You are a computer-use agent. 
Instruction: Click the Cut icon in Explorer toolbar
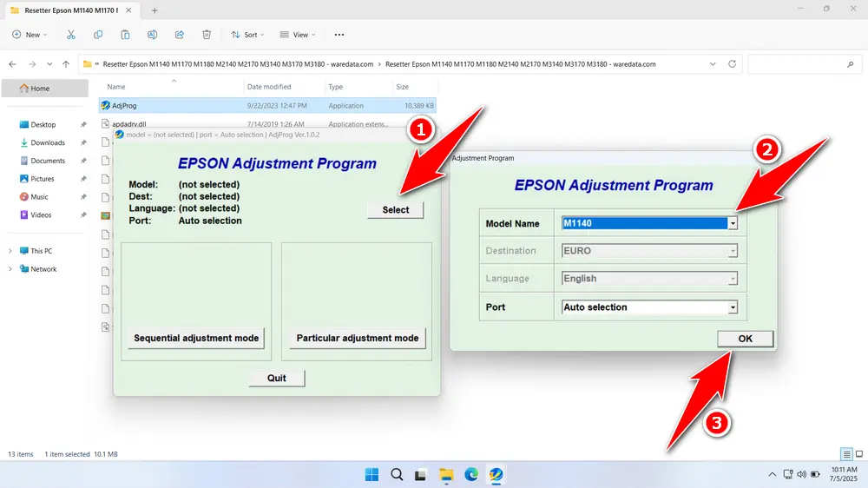click(x=71, y=35)
